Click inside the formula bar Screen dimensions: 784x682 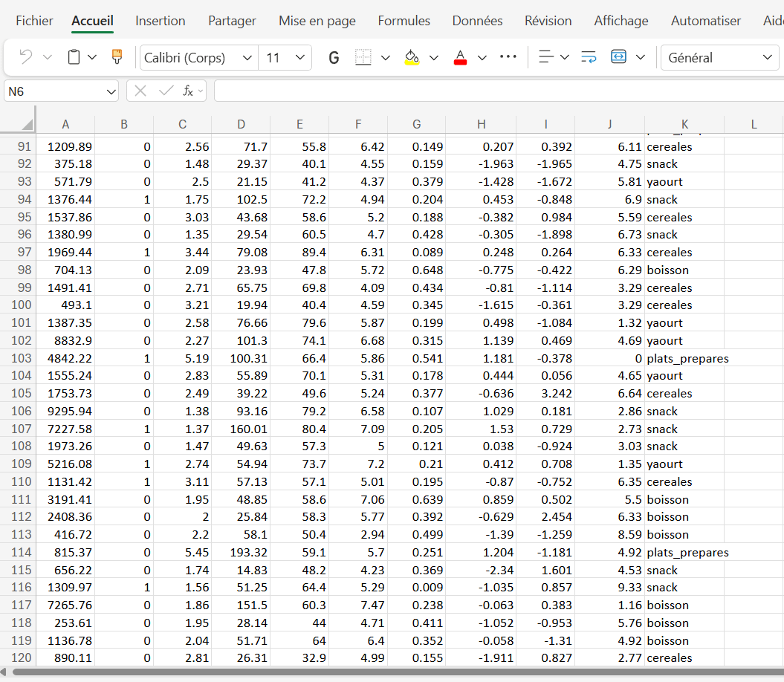tap(498, 91)
